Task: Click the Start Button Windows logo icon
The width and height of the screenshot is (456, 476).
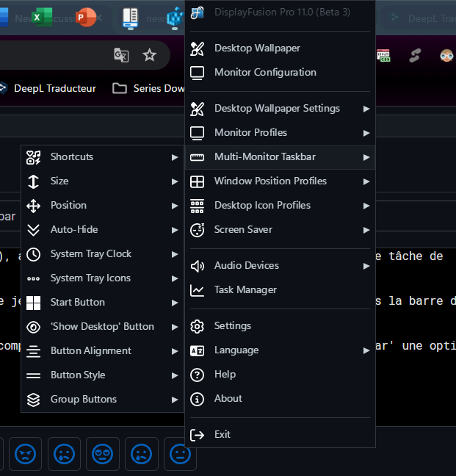Action: pyautogui.click(x=33, y=303)
